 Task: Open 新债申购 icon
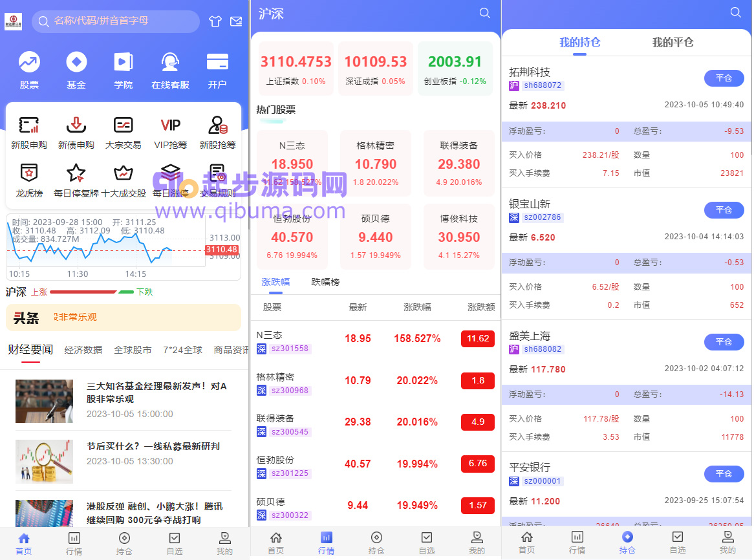(x=76, y=125)
